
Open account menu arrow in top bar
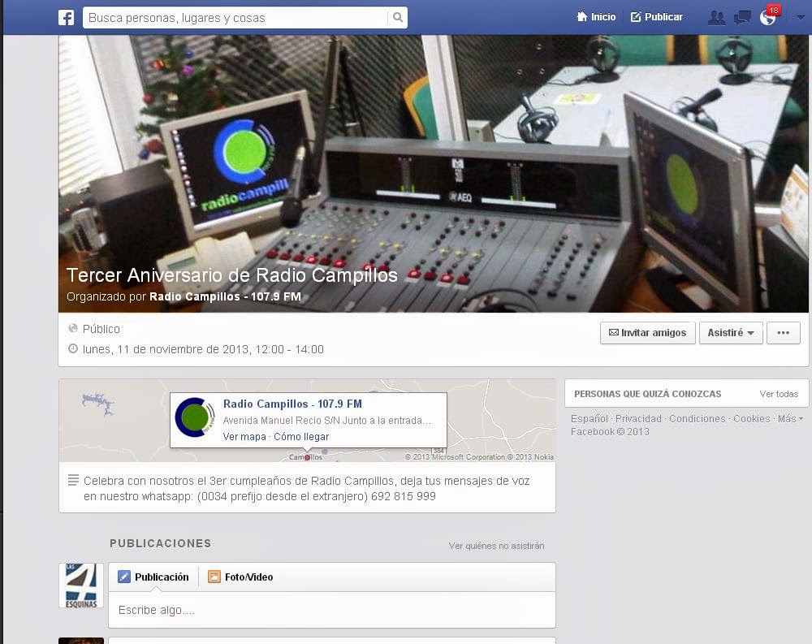click(800, 17)
